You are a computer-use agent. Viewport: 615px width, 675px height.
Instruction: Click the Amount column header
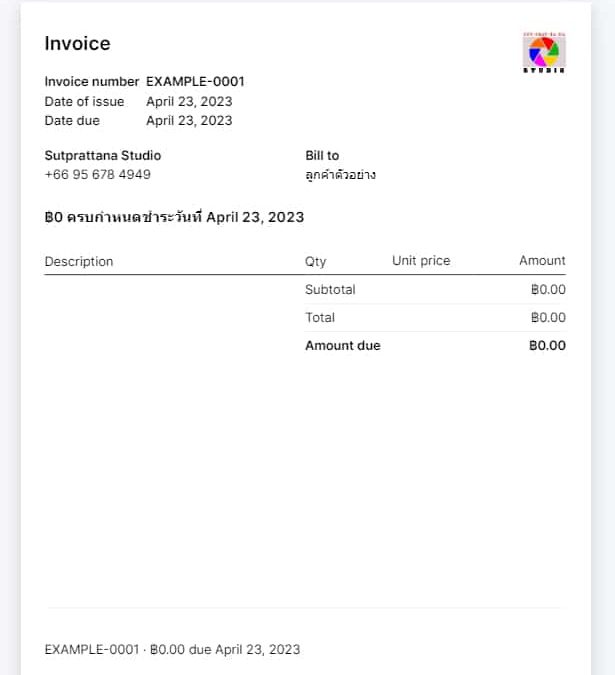click(x=542, y=260)
